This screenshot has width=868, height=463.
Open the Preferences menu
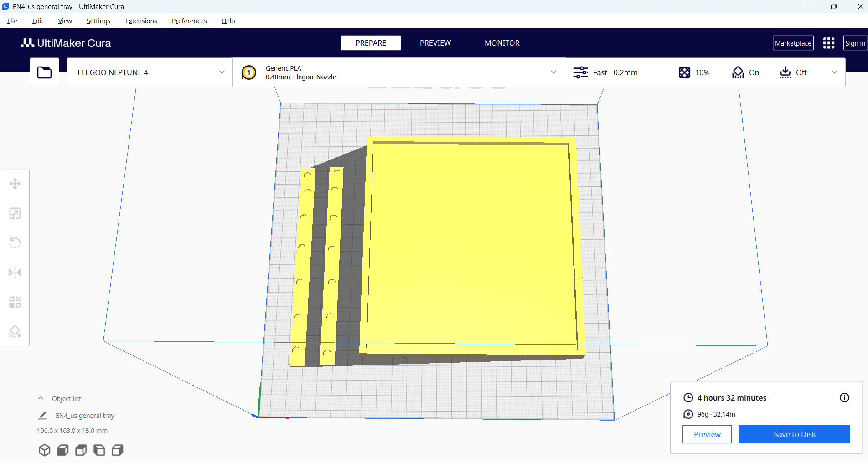point(189,21)
